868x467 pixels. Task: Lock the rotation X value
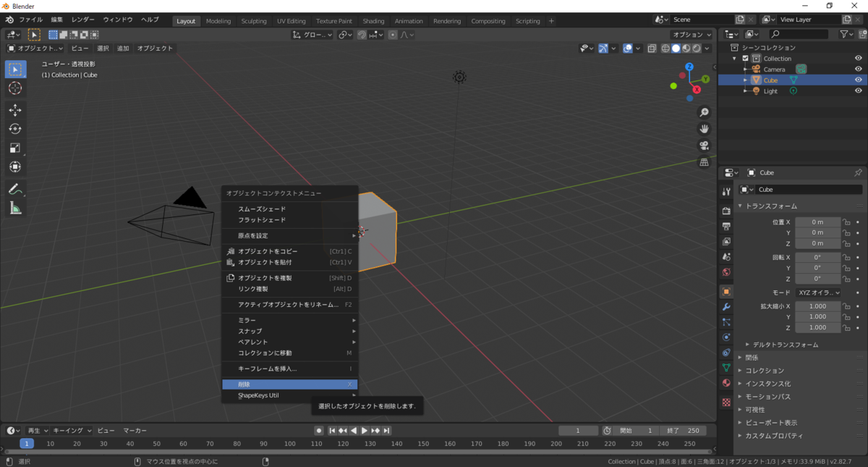pos(846,257)
